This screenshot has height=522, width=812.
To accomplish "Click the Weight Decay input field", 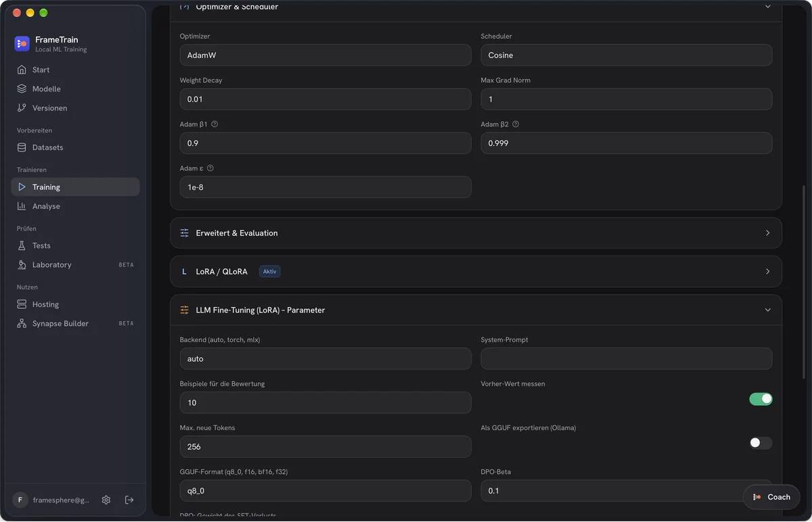I will (x=325, y=99).
